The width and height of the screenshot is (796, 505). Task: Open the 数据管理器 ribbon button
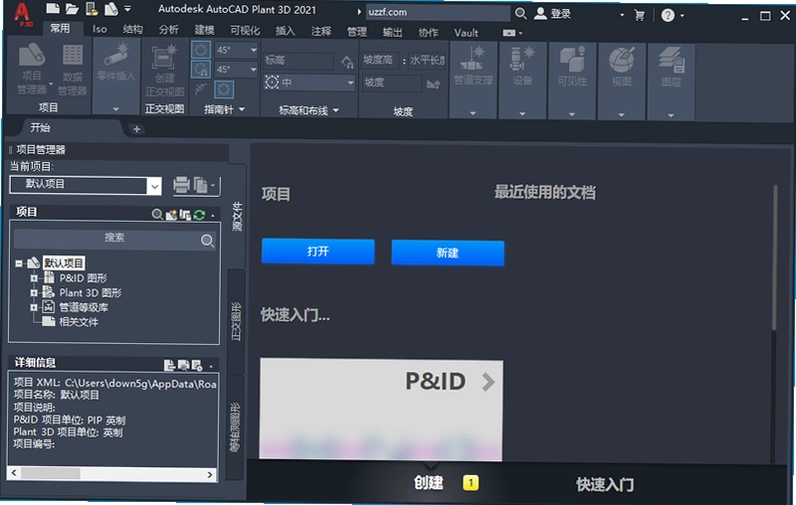(72, 70)
